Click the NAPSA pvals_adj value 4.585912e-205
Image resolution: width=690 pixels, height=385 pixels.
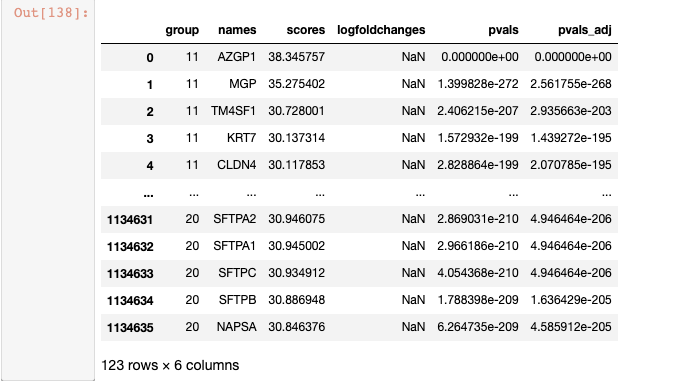click(x=571, y=326)
